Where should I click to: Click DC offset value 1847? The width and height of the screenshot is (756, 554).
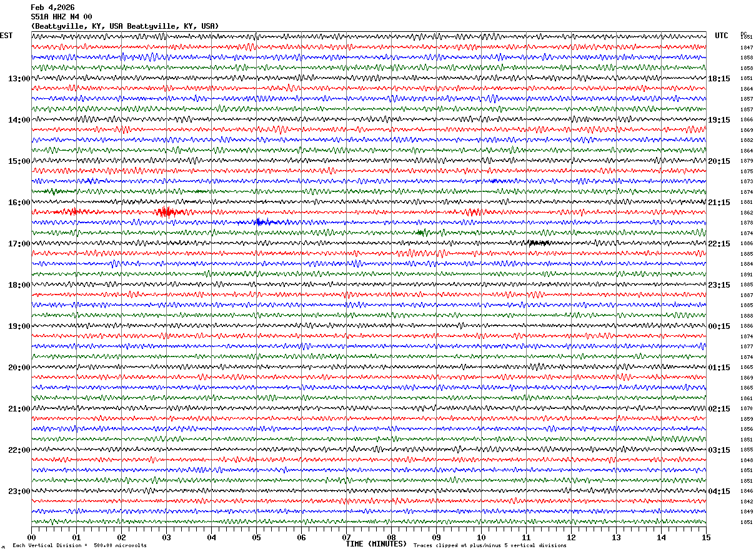coord(747,48)
